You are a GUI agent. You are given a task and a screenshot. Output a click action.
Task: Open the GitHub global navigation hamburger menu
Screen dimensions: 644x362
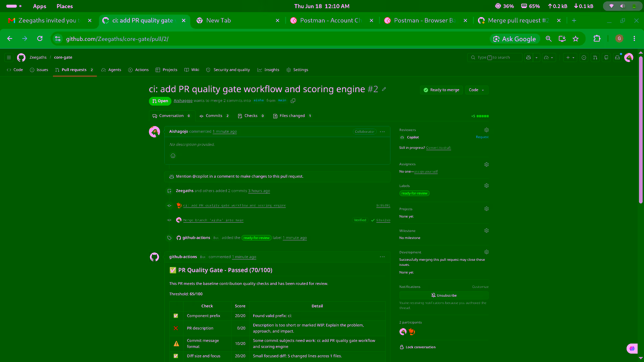(x=9, y=58)
